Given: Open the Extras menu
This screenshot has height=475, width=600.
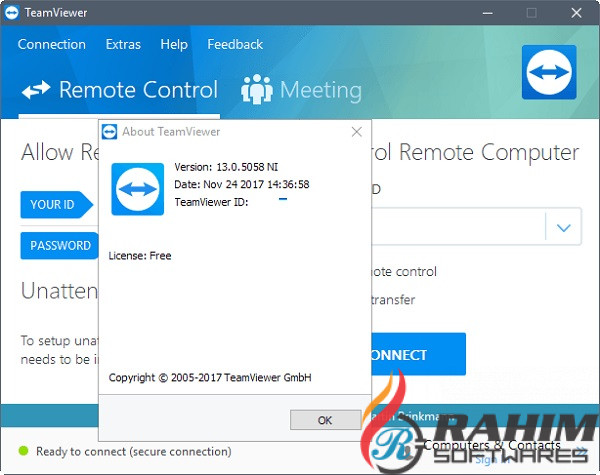Looking at the screenshot, I should [x=123, y=44].
